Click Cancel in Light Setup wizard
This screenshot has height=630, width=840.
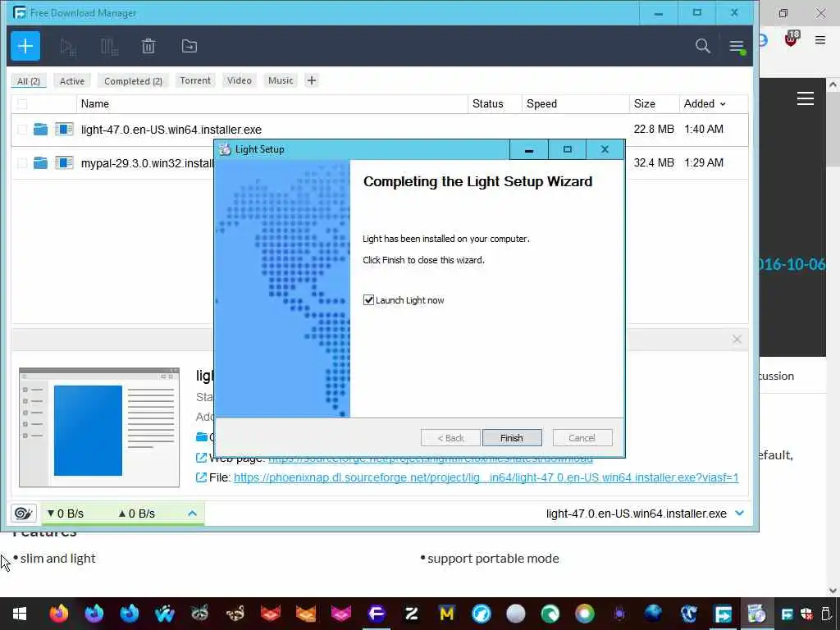point(582,438)
